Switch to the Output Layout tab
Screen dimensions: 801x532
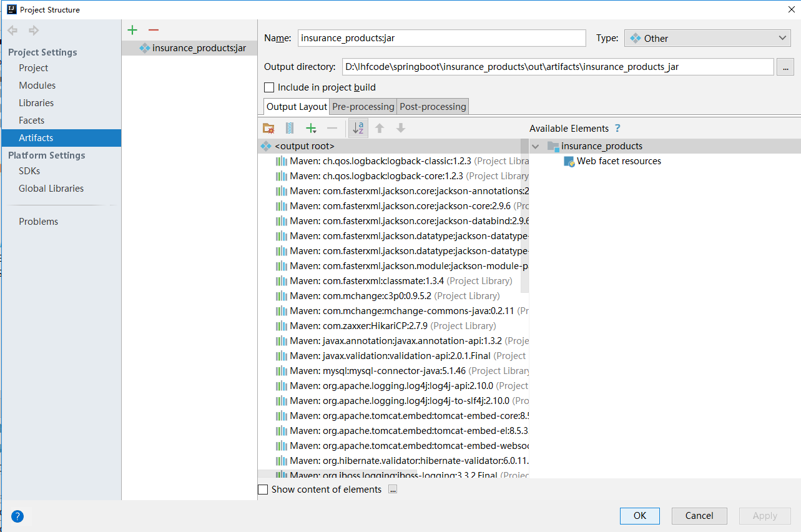coord(297,106)
